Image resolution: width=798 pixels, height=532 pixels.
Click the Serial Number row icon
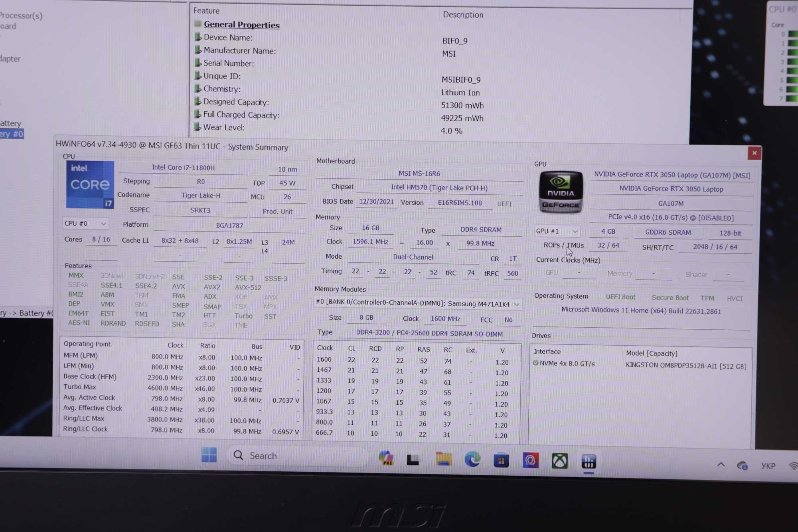(x=198, y=63)
